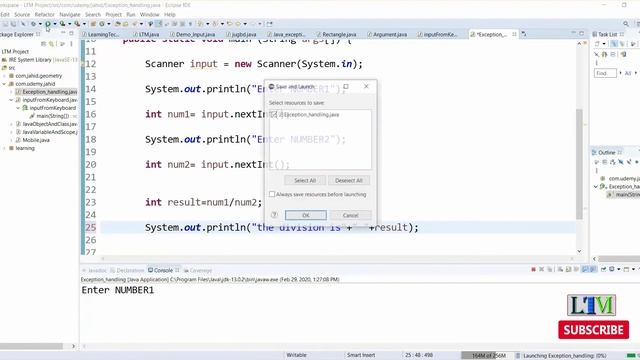
Task: Click the New Task icon in Task List
Action: pos(597,44)
